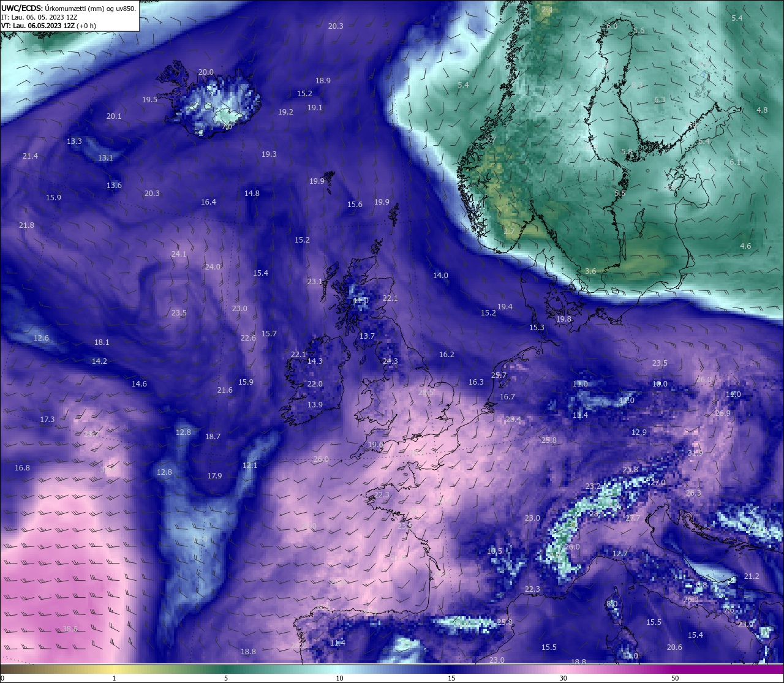This screenshot has height=683, width=784.
Task: Click the 22.6 value label
Action: pyautogui.click(x=248, y=338)
